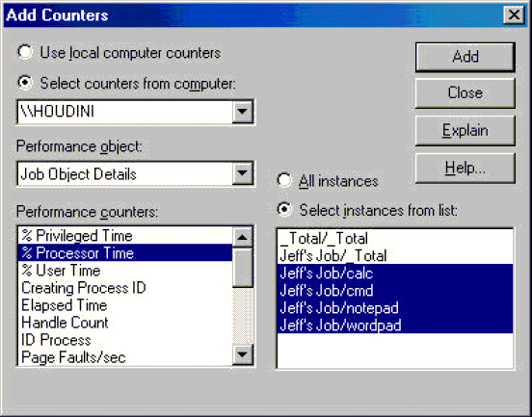Image resolution: width=532 pixels, height=417 pixels.
Task: Pick 'Select instances from list' radio option
Action: click(x=284, y=210)
